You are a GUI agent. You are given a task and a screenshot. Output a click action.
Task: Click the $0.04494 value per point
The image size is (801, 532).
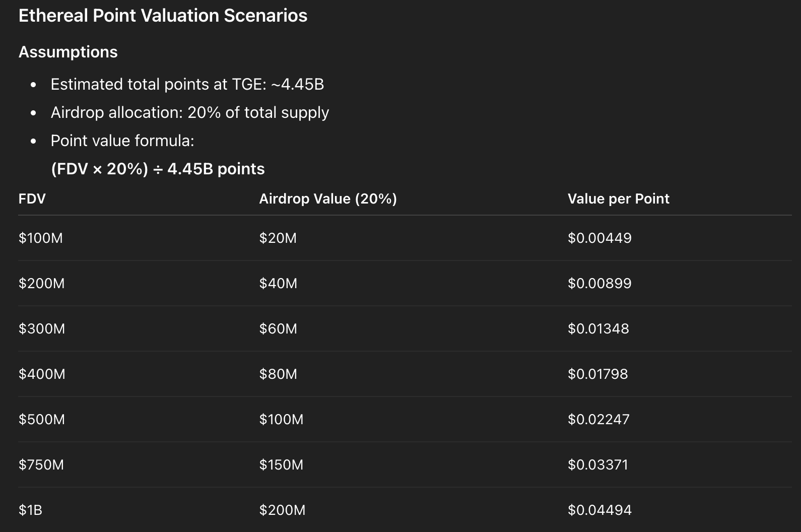pos(599,510)
